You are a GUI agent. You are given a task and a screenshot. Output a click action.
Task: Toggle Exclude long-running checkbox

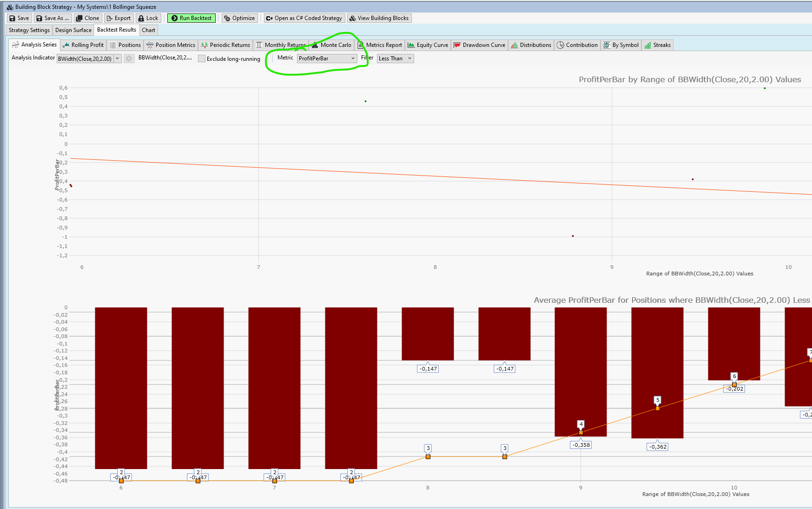[x=202, y=59]
